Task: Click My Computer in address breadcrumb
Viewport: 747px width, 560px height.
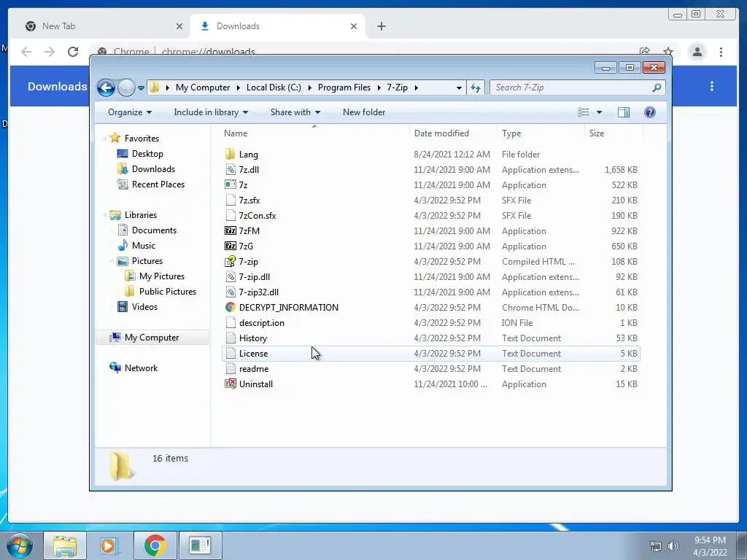Action: coord(203,87)
